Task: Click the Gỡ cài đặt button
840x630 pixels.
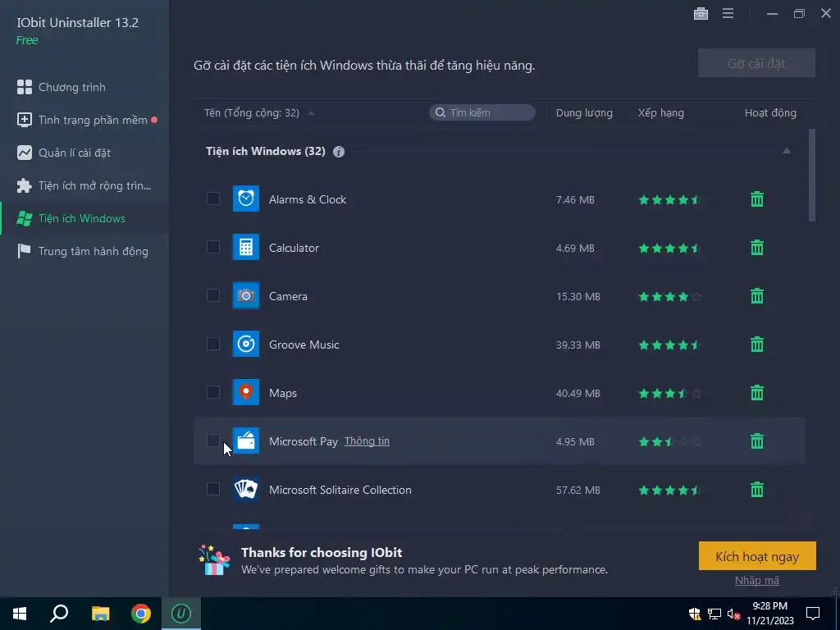Action: [756, 63]
